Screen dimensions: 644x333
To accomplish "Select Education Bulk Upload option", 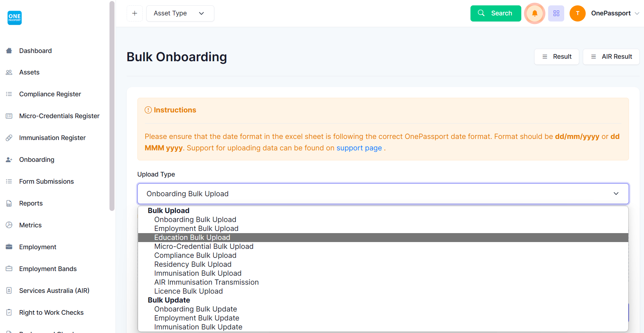I will (x=192, y=237).
